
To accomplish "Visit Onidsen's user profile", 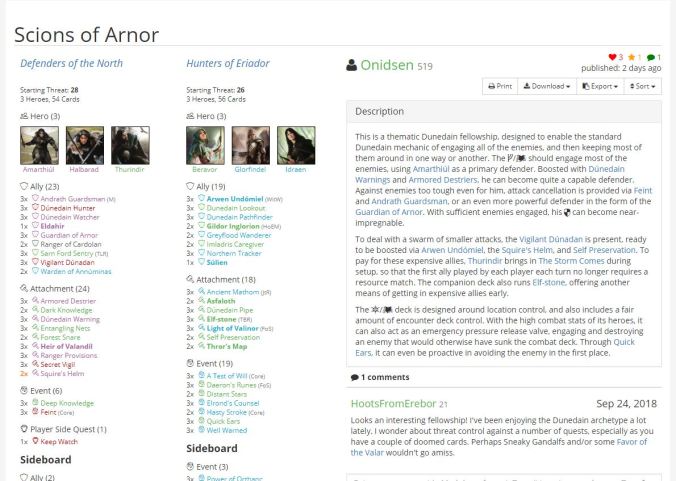I will [x=387, y=65].
